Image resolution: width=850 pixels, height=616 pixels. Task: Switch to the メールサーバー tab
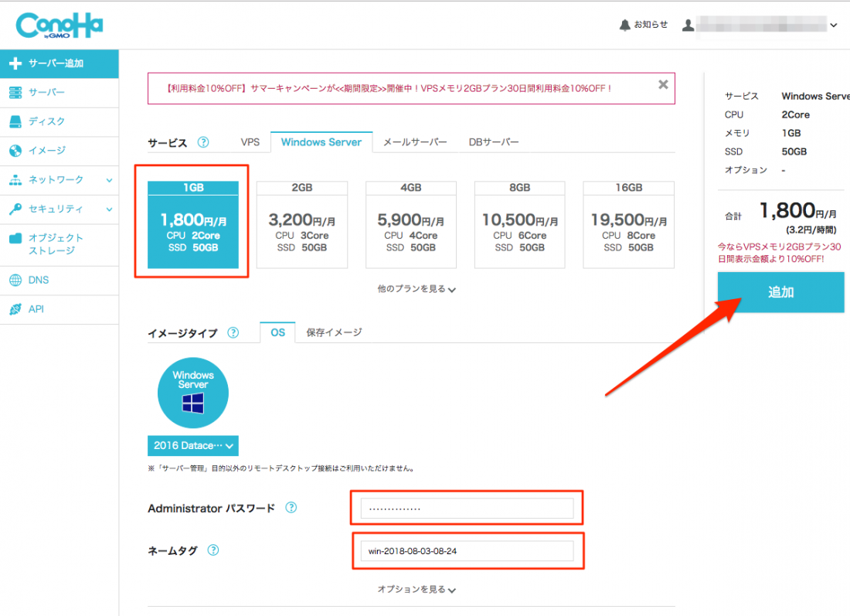tap(415, 142)
